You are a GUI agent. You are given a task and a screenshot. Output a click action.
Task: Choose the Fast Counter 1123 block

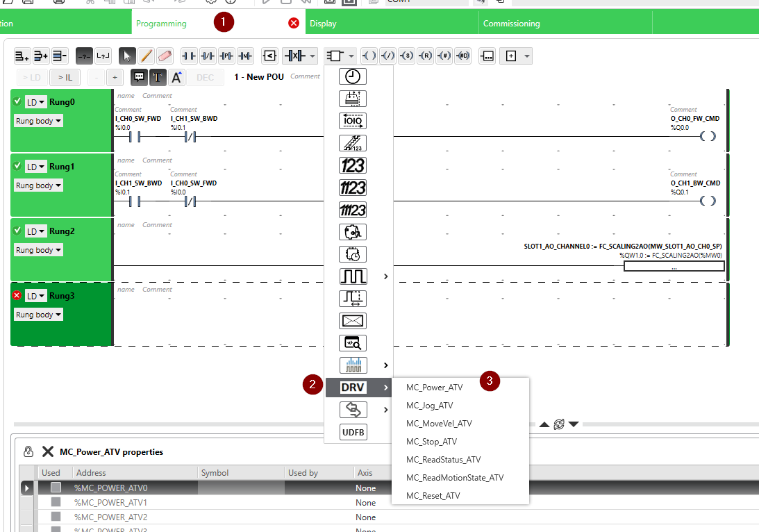tap(352, 188)
